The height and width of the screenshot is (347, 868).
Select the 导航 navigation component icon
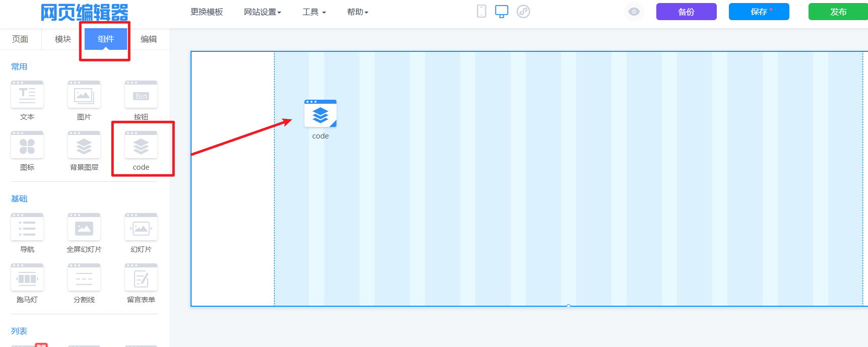point(27,227)
